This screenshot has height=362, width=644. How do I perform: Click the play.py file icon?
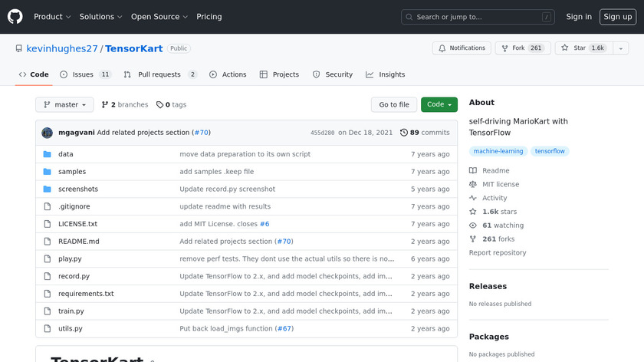click(47, 259)
